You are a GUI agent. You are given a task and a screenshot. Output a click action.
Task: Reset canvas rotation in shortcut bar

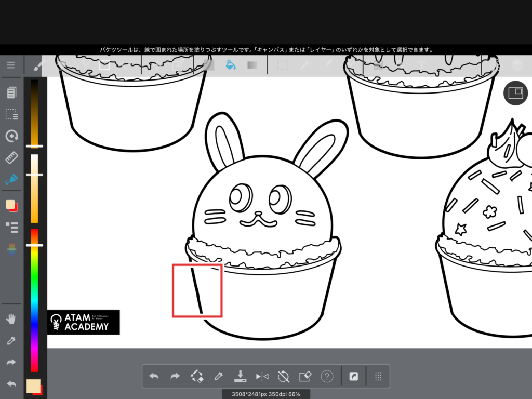click(283, 377)
